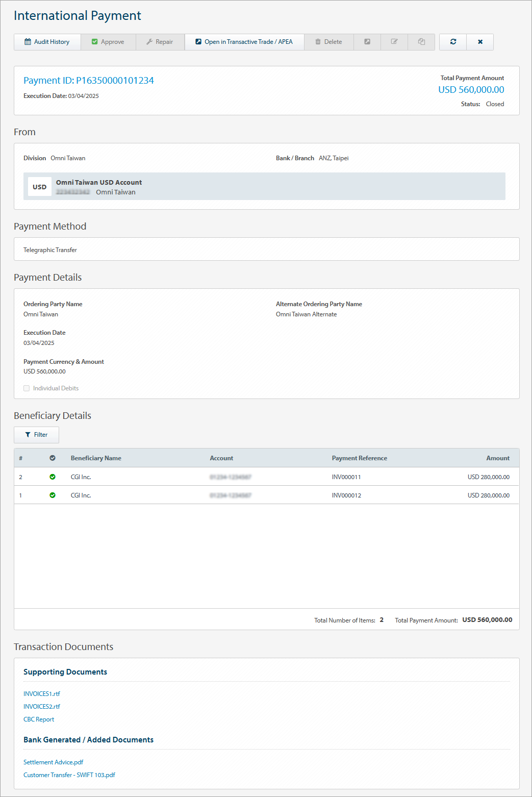Click the green verified icon on beneficiary row 1

(x=53, y=495)
